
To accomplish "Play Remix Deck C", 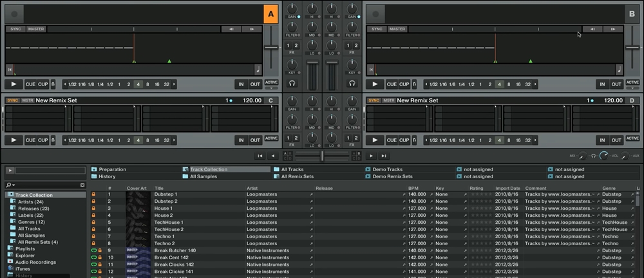I will [14, 140].
